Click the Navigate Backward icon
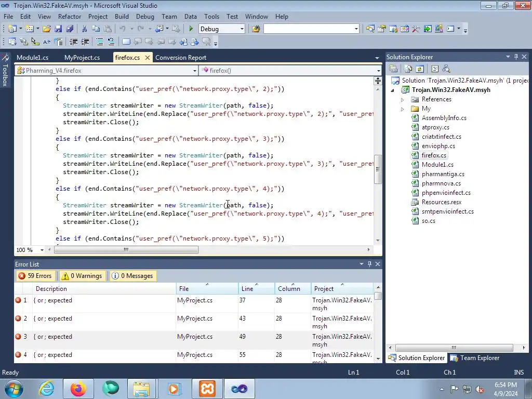 point(159,29)
